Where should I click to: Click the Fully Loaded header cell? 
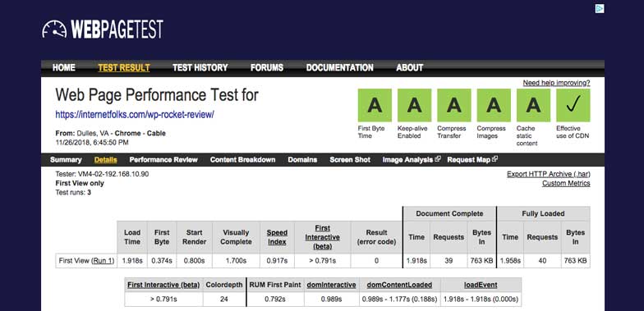544,213
